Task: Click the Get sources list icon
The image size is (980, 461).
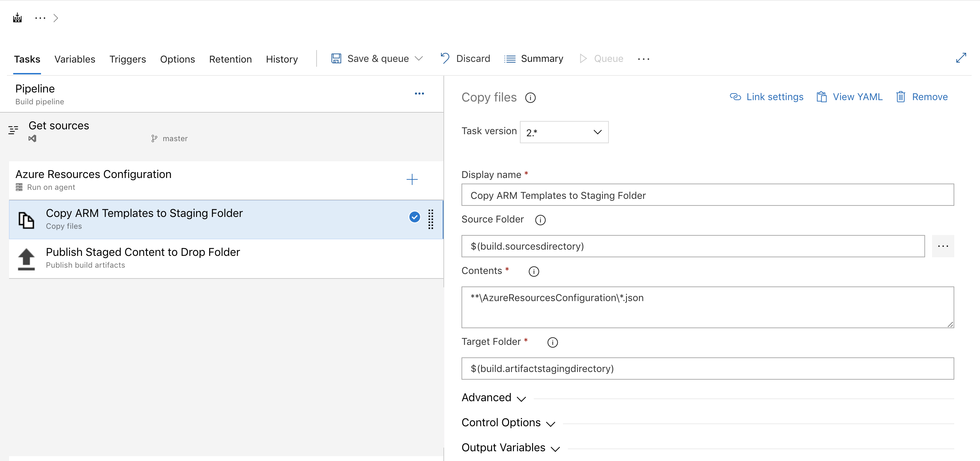Action: (x=13, y=130)
